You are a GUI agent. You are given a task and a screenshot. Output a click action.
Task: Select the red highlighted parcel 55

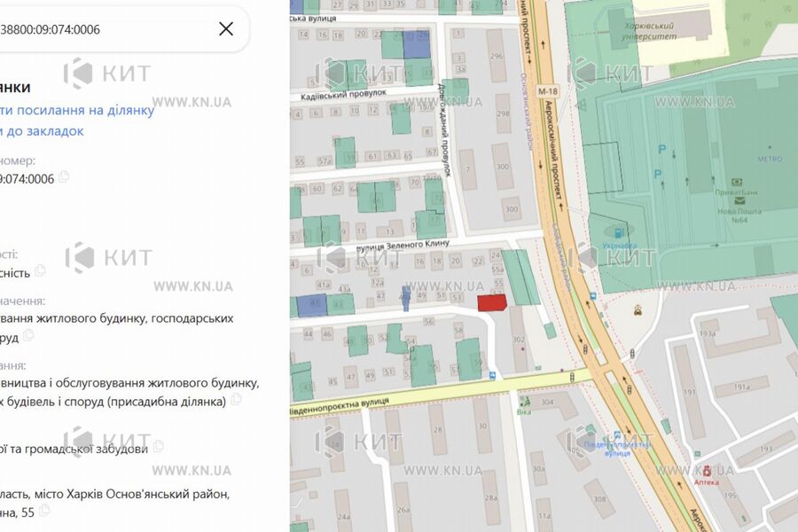point(493,303)
